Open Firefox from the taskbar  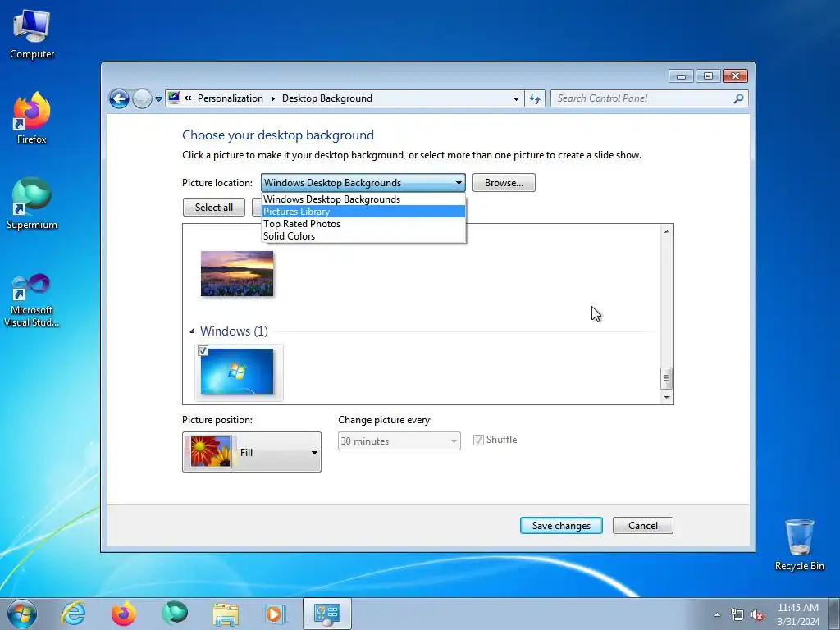124,614
